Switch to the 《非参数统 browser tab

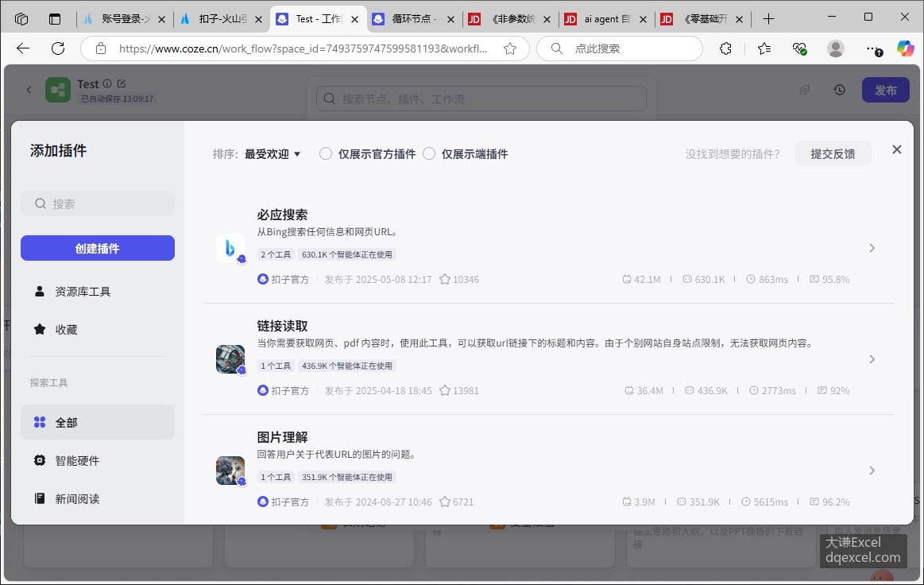(x=510, y=19)
